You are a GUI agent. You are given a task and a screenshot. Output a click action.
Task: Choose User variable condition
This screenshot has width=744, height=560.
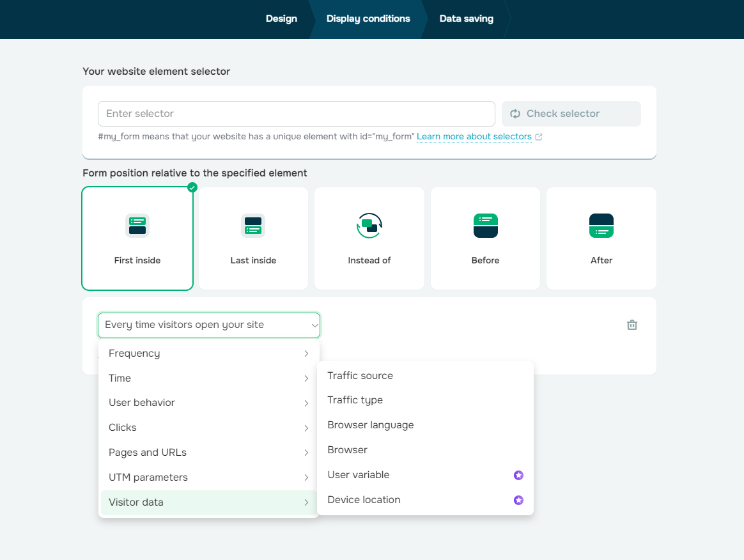[x=425, y=475]
